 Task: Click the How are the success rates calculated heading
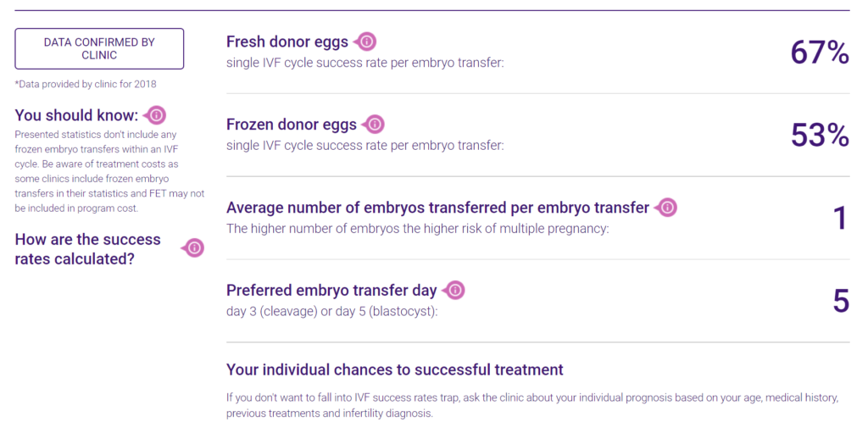(87, 249)
